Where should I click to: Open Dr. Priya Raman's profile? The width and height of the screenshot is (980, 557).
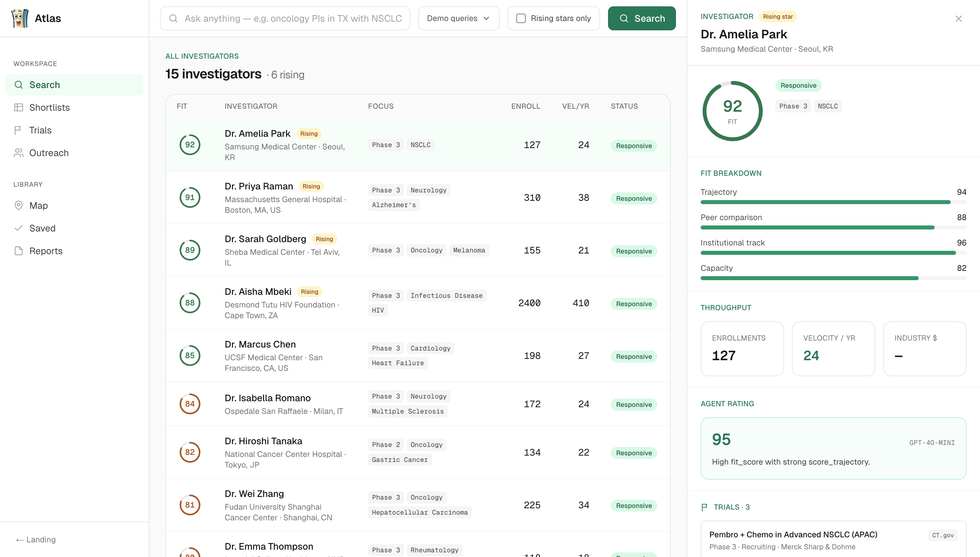click(x=418, y=197)
